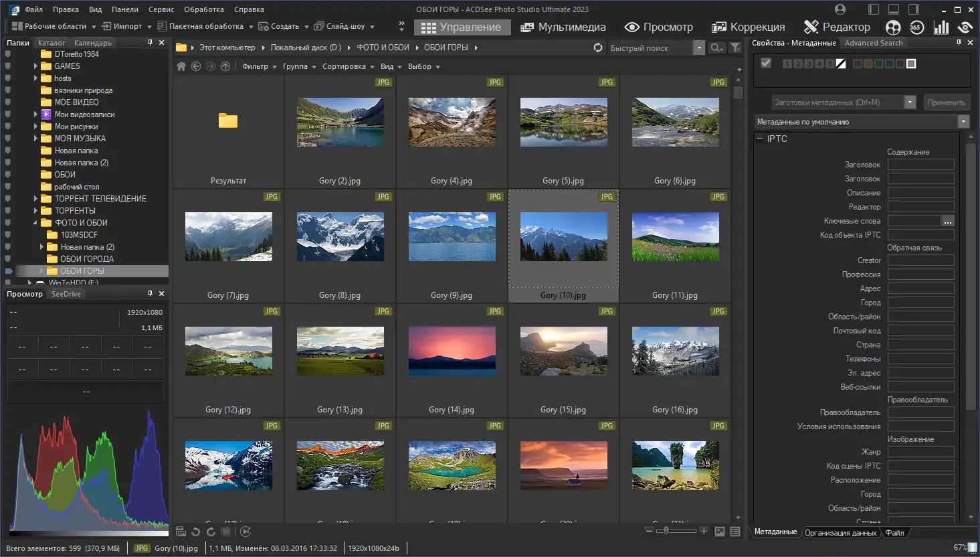Open the 365 mode icon

(916, 27)
